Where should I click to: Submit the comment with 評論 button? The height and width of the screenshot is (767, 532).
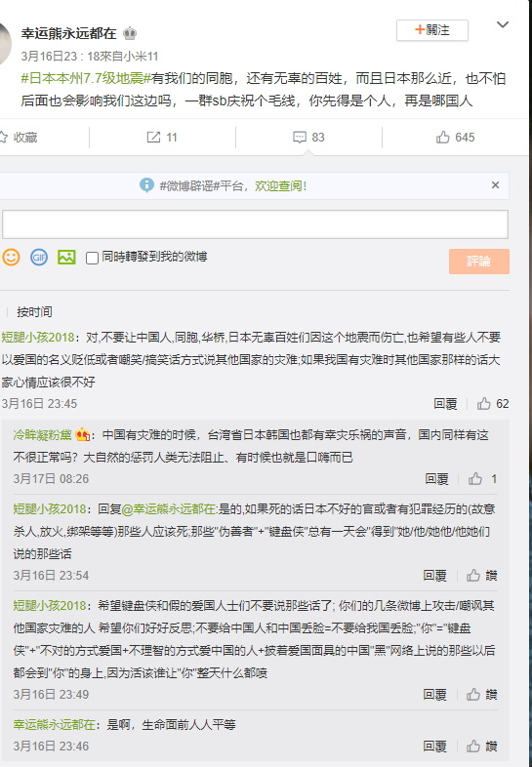point(478,262)
